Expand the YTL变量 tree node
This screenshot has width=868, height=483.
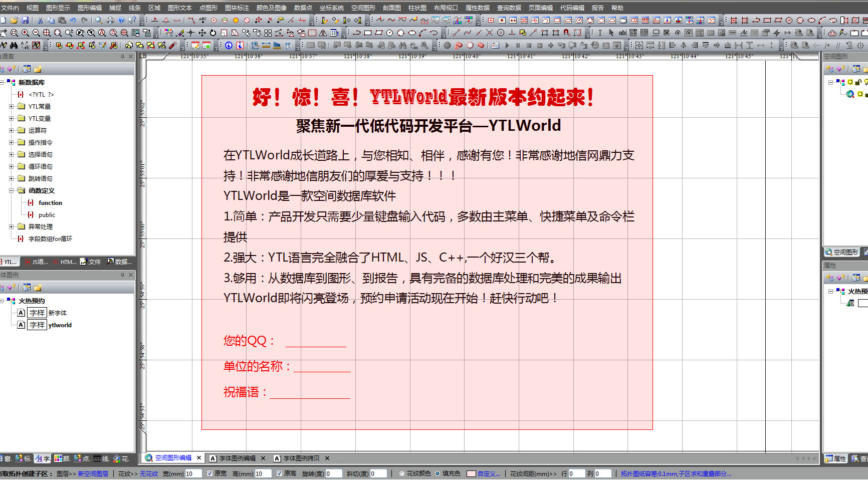pyautogui.click(x=11, y=118)
